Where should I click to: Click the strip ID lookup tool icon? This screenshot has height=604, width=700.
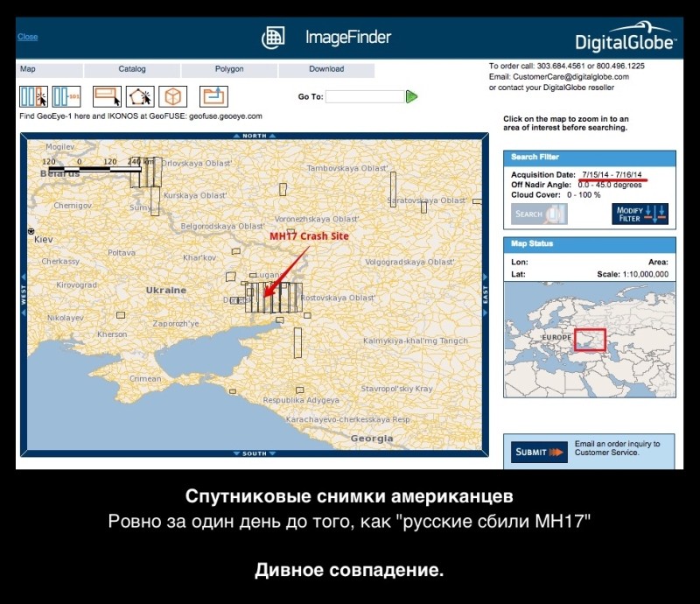[x=66, y=96]
